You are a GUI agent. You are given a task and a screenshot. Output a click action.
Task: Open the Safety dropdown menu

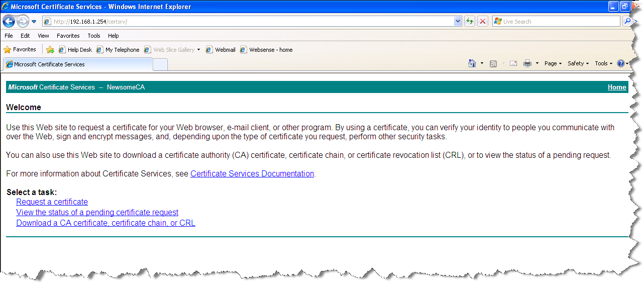click(578, 63)
